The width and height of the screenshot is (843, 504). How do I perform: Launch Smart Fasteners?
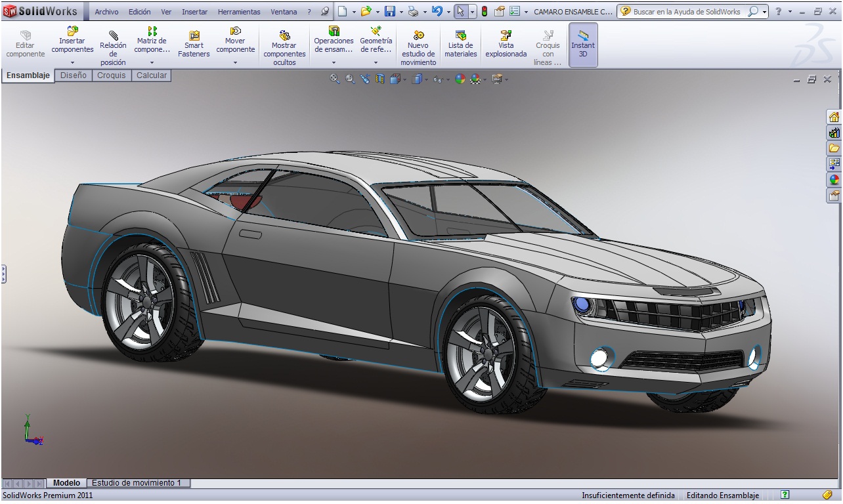point(194,43)
